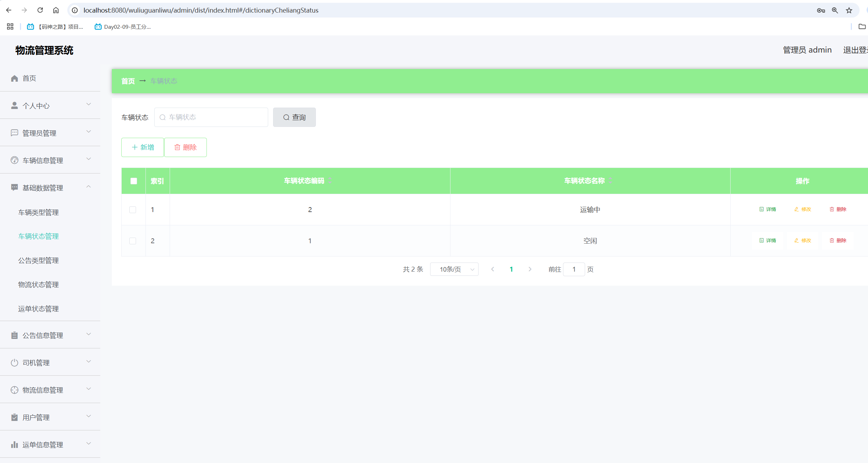Open the Day02-09-员工分 bookmark
Image resolution: width=868 pixels, height=463 pixels.
tap(123, 27)
